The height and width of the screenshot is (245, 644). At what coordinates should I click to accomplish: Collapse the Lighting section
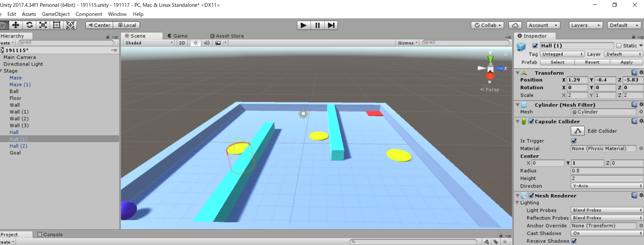[x=517, y=203]
